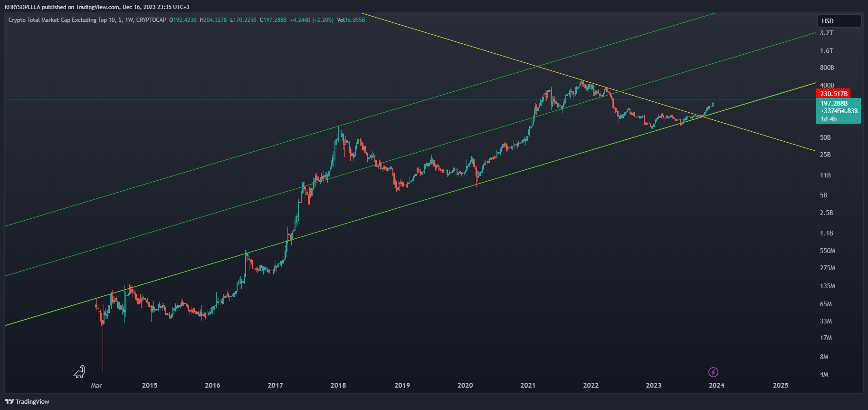Click the 800B price axis label
Image resolution: width=868 pixels, height=410 pixels.
[x=827, y=68]
